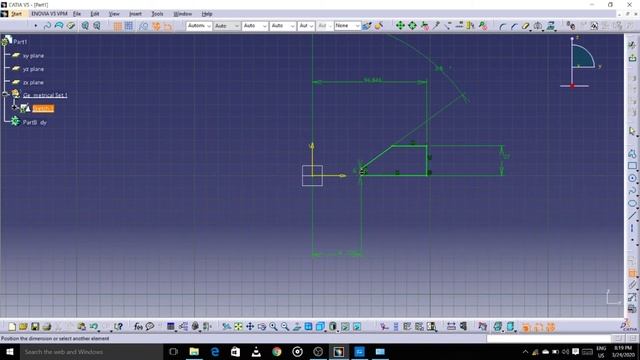Click the dimension value above the sketch
Viewport: 640px width, 360px height.
373,80
